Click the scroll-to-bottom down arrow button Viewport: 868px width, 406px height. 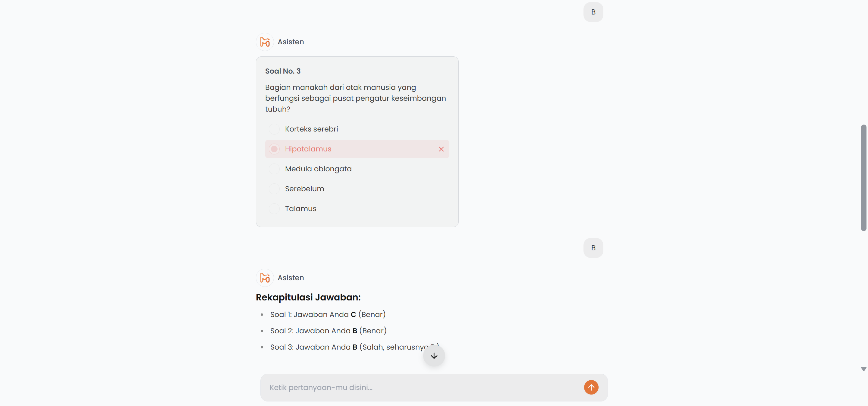(434, 356)
